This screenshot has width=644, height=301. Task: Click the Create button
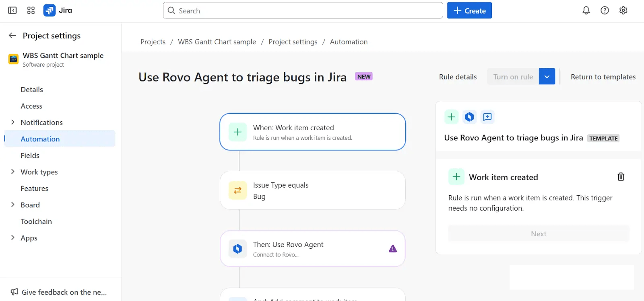(469, 10)
